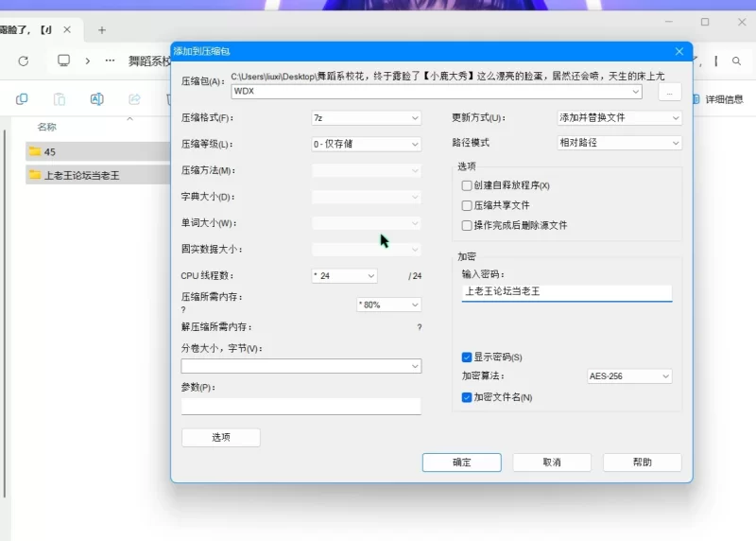Open a new Explorer tab with plus icon
756x541 pixels.
102,30
